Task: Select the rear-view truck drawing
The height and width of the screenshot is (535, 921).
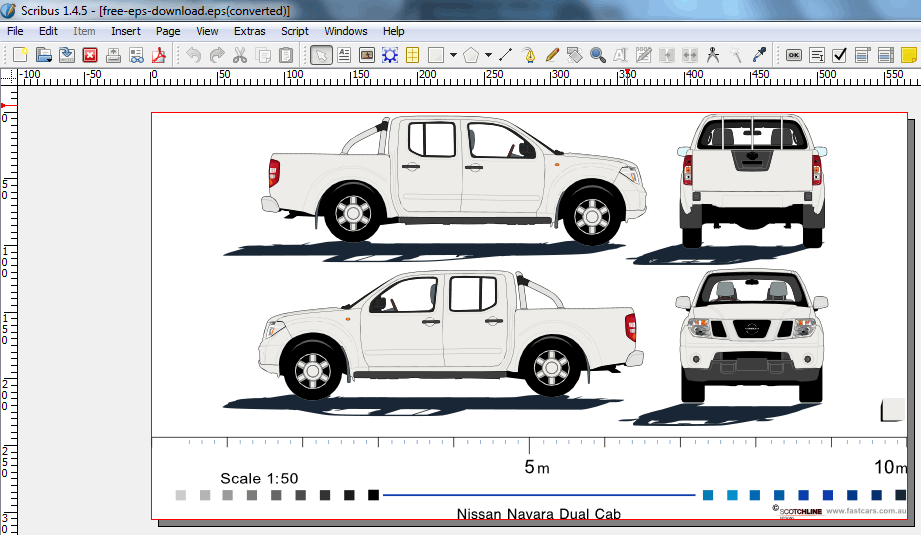Action: (x=752, y=181)
